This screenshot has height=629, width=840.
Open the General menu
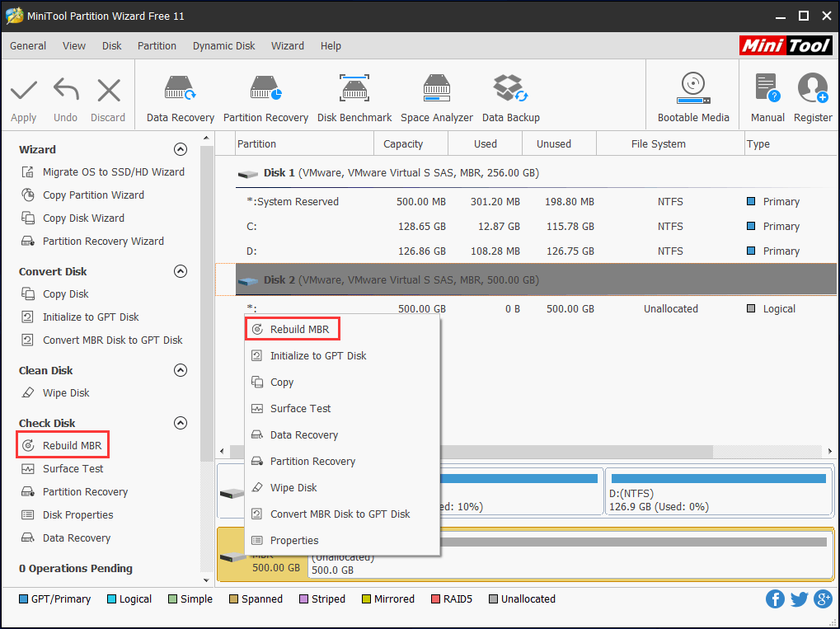28,46
